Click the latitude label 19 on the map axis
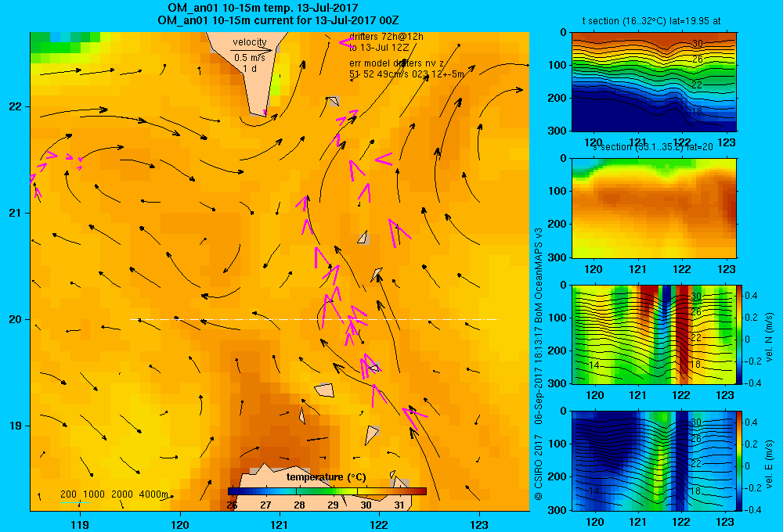 point(16,426)
